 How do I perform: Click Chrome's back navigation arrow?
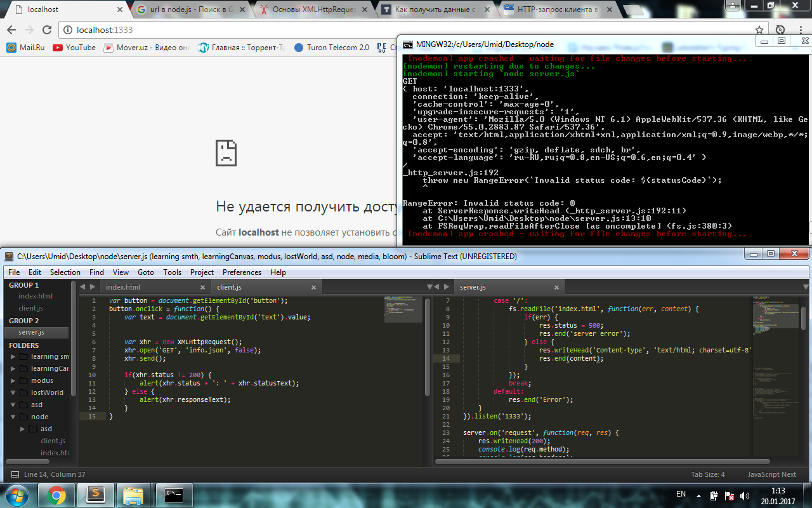coord(11,30)
